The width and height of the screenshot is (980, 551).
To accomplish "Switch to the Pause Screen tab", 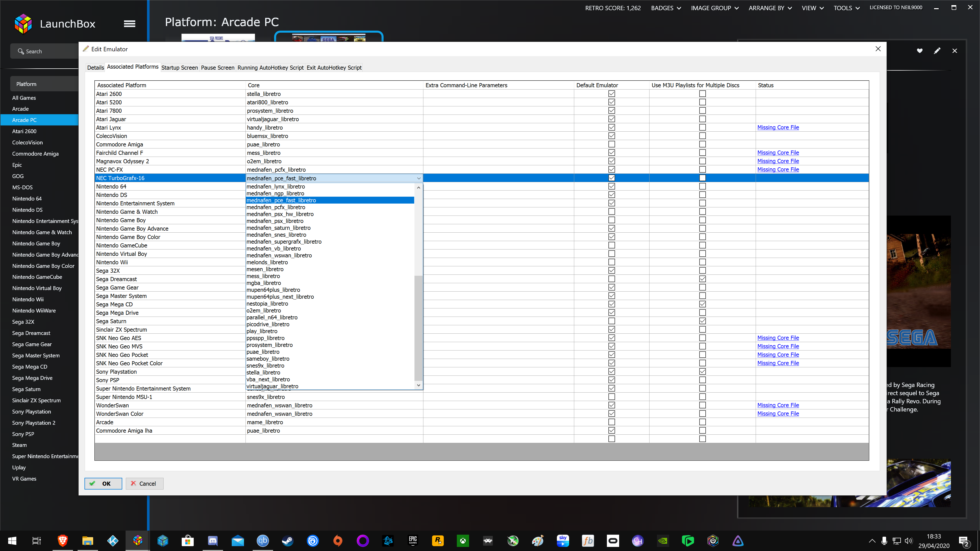I will coord(218,68).
